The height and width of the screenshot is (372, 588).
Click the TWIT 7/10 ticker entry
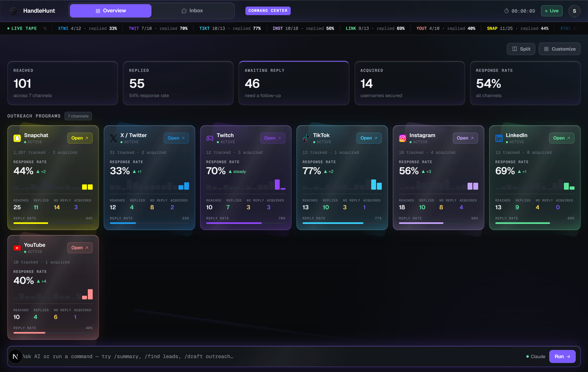[158, 29]
